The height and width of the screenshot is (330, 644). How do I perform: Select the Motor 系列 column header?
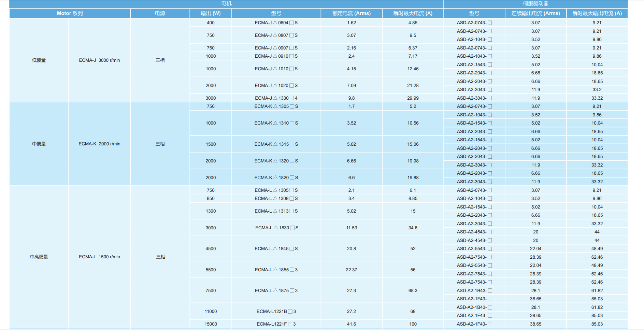[70, 13]
